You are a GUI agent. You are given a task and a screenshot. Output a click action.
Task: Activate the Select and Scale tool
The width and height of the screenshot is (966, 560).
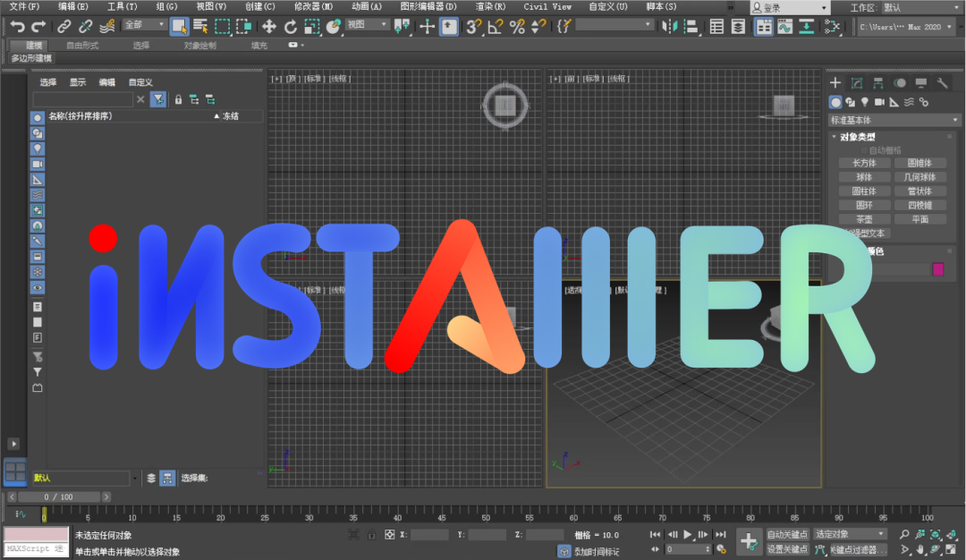(x=312, y=27)
